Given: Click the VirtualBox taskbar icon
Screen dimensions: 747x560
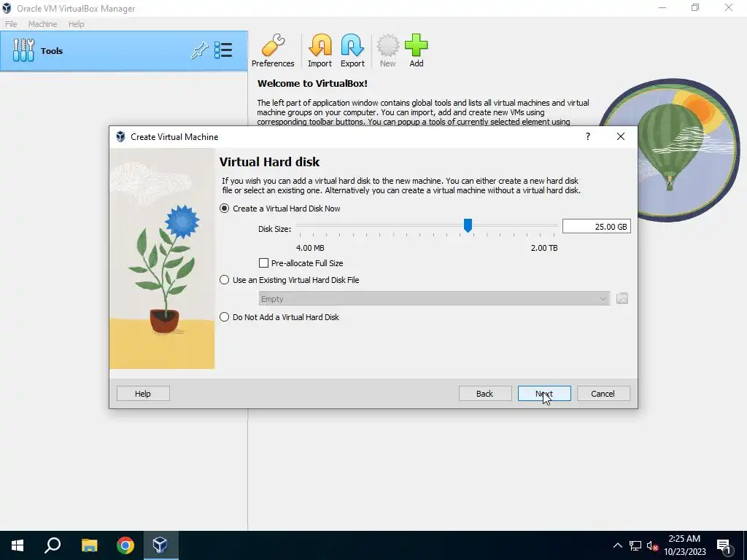Looking at the screenshot, I should pyautogui.click(x=160, y=545).
